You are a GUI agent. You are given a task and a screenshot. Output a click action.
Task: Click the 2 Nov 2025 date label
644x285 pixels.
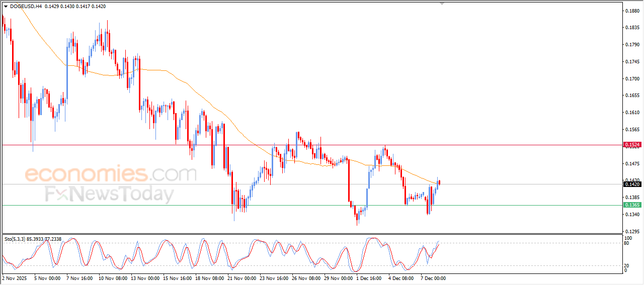(14, 278)
